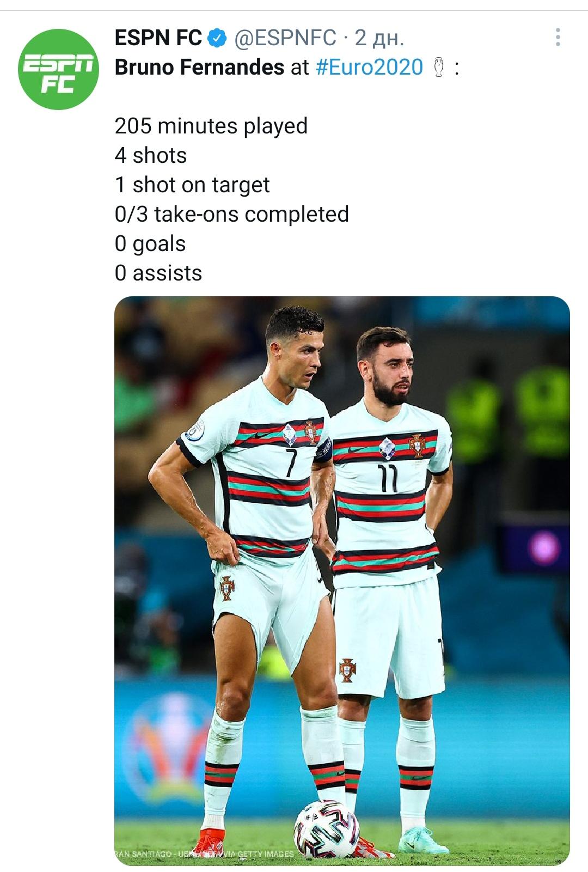The image size is (588, 872).
Task: Open the ESPN FC display name
Action: pos(158,38)
